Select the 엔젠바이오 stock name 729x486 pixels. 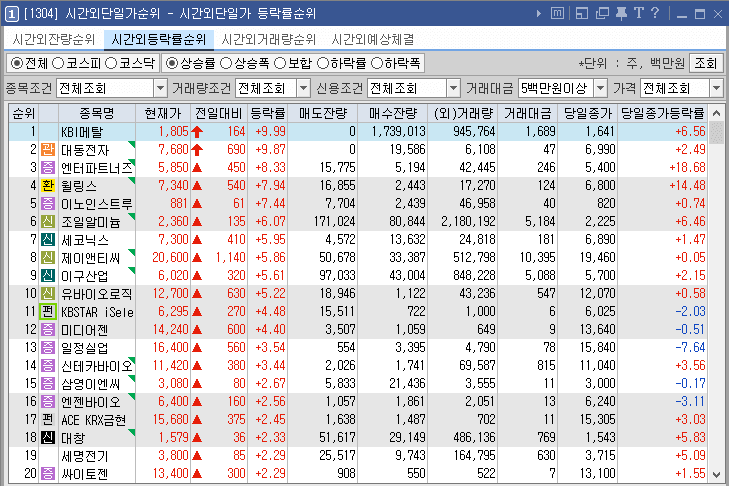pos(91,402)
